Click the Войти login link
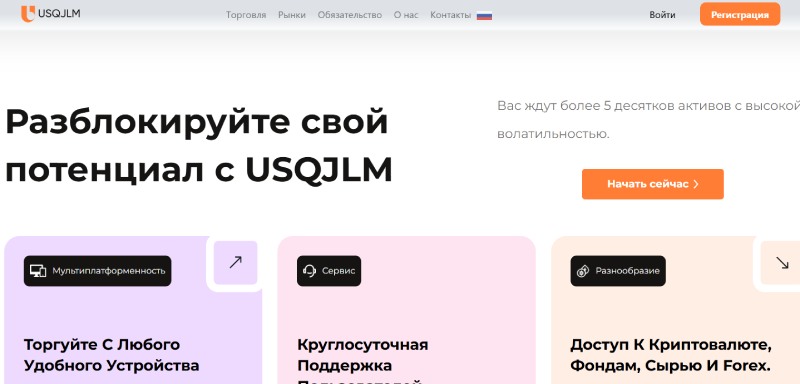Image resolution: width=800 pixels, height=384 pixels. [x=662, y=15]
